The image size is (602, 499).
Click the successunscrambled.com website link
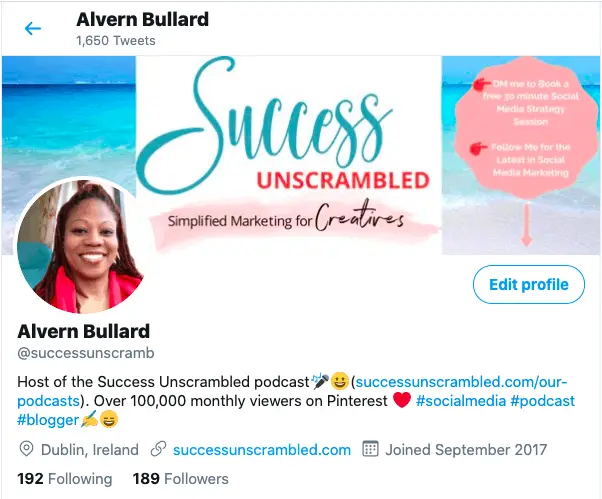(x=262, y=449)
